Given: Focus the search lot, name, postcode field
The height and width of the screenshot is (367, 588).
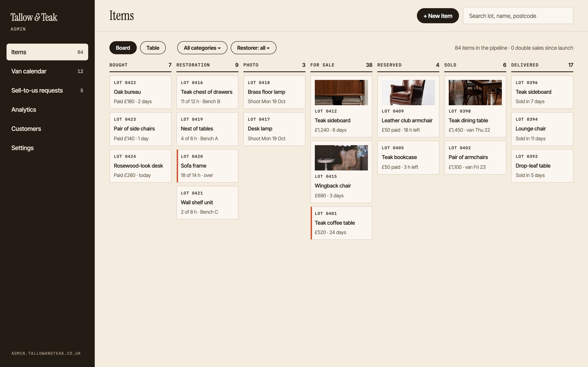Looking at the screenshot, I should click(x=518, y=16).
